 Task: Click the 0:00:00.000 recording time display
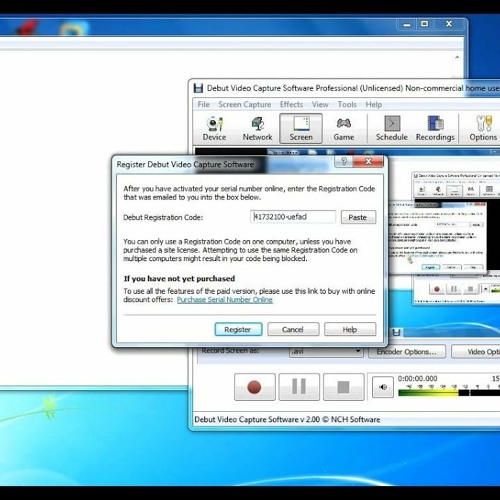(417, 379)
